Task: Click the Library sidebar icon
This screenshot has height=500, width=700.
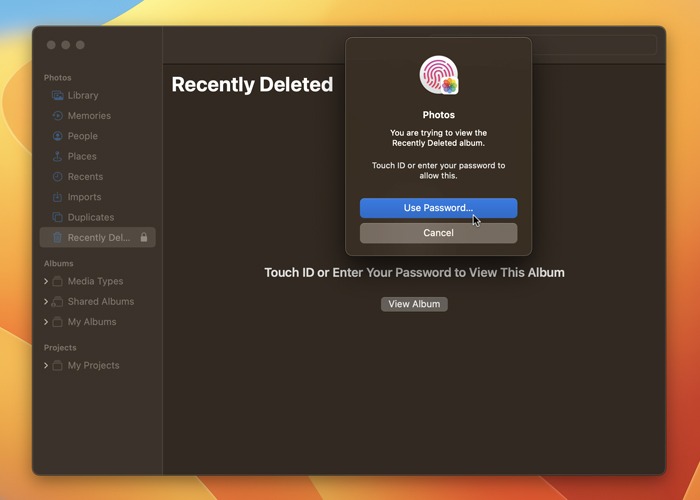Action: [58, 96]
